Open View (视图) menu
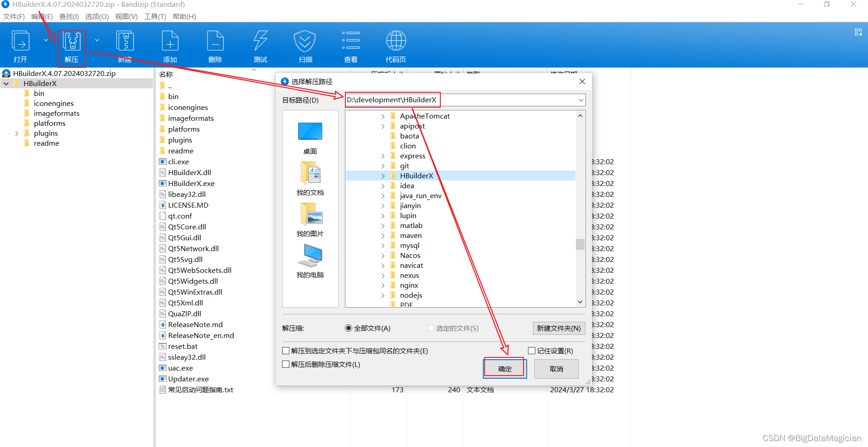 (x=126, y=17)
